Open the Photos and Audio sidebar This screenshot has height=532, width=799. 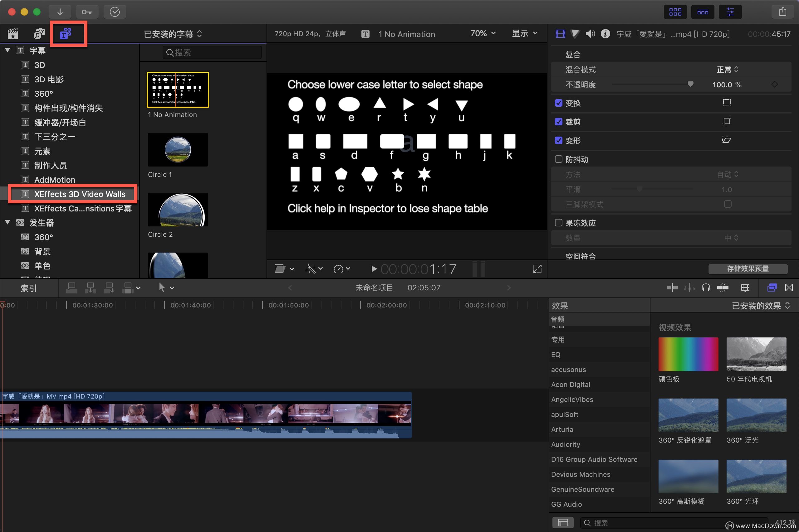pos(39,34)
